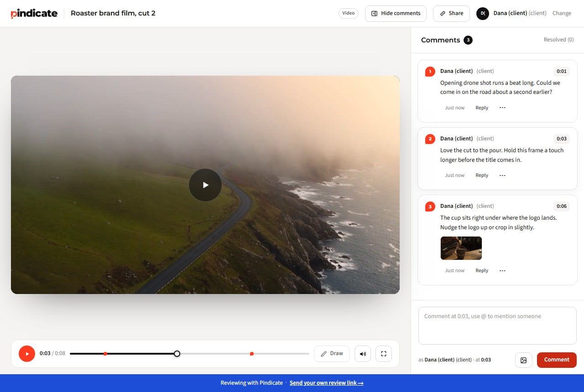The height and width of the screenshot is (392, 584).
Task: Open the coffee cup thumbnail in comment 3
Action: click(x=461, y=248)
